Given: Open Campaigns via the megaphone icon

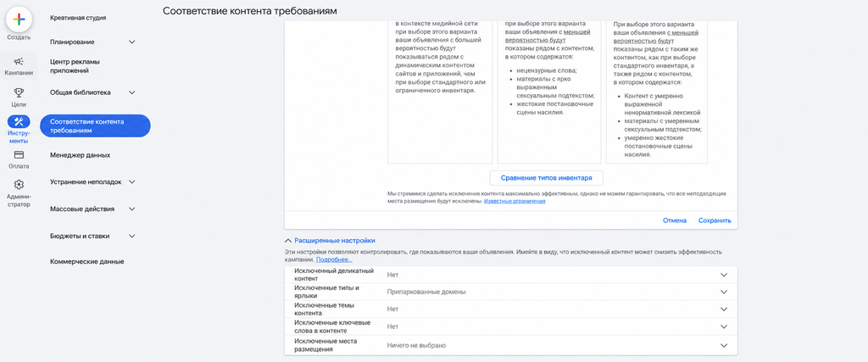Looking at the screenshot, I should (19, 61).
